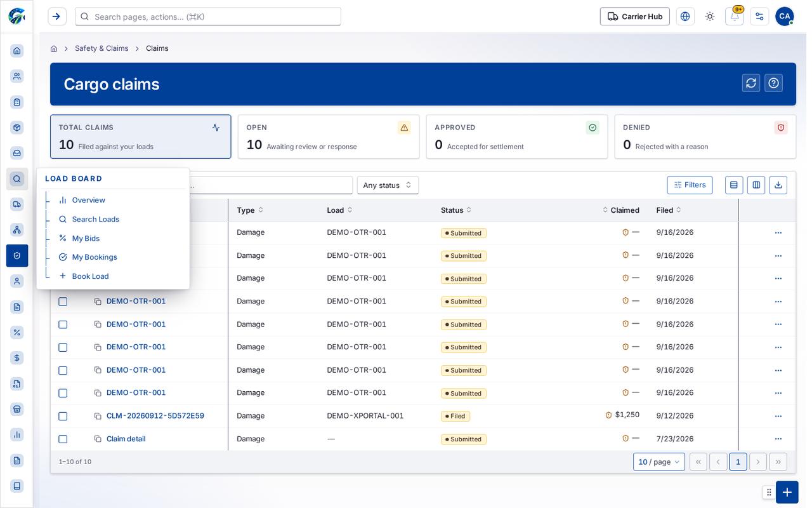Change row density with the table icon
Image resolution: width=812 pixels, height=508 pixels.
(x=734, y=185)
